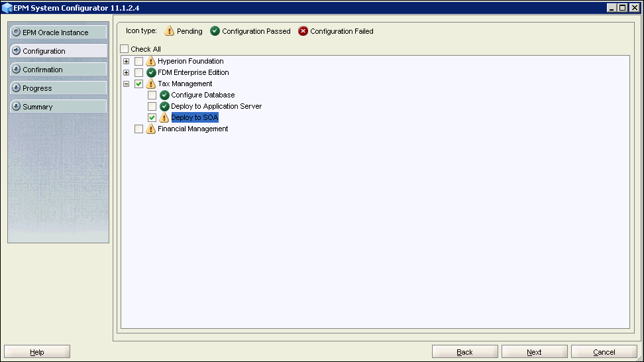Select the Configuration step in sidebar

pos(58,50)
